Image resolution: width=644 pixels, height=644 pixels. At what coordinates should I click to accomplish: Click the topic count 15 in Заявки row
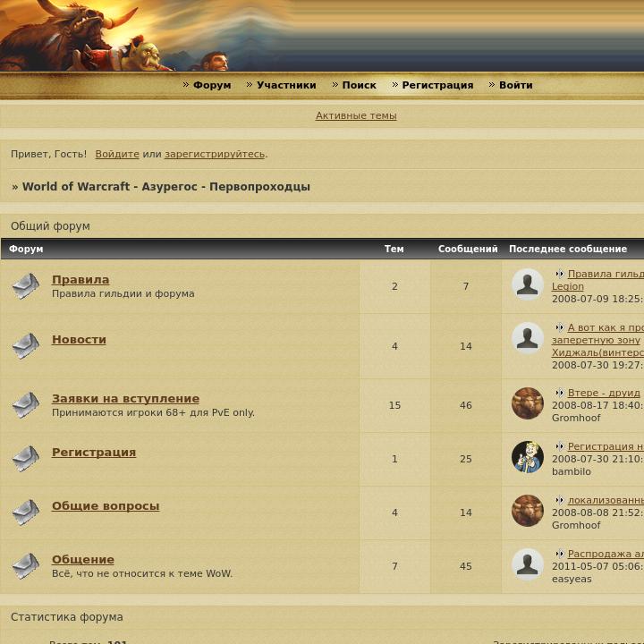(x=394, y=405)
